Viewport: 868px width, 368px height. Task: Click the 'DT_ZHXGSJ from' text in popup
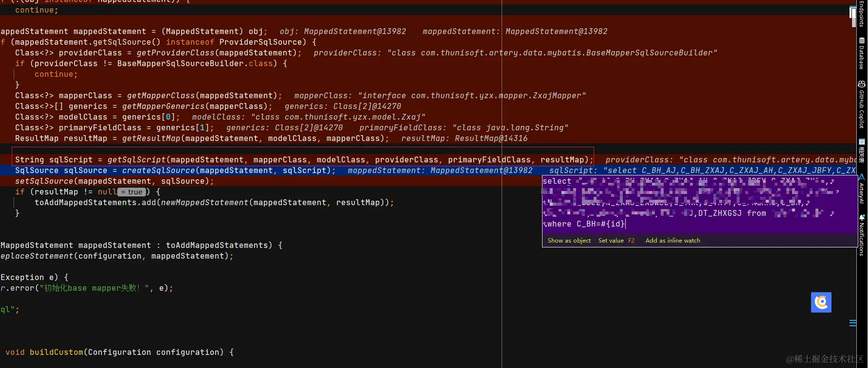[732, 213]
